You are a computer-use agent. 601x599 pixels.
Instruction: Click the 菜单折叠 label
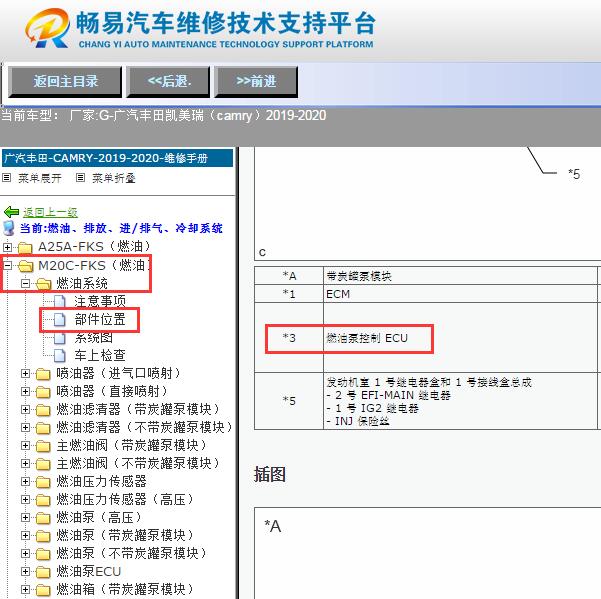(113, 178)
